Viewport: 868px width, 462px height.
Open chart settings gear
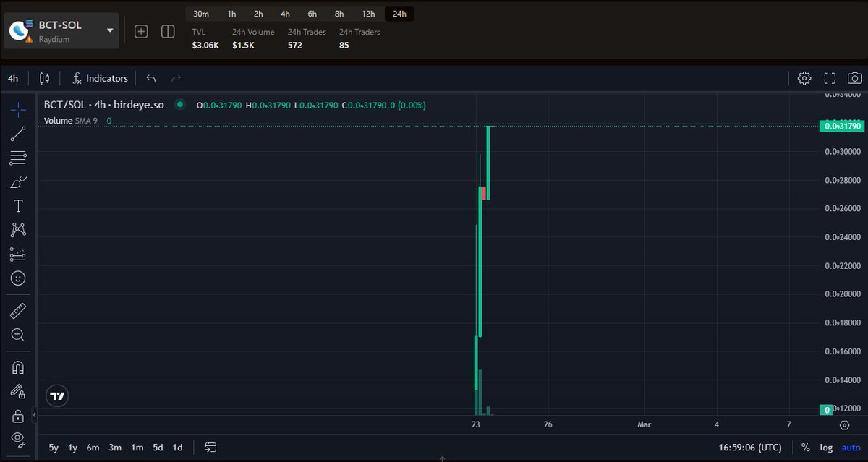[804, 78]
